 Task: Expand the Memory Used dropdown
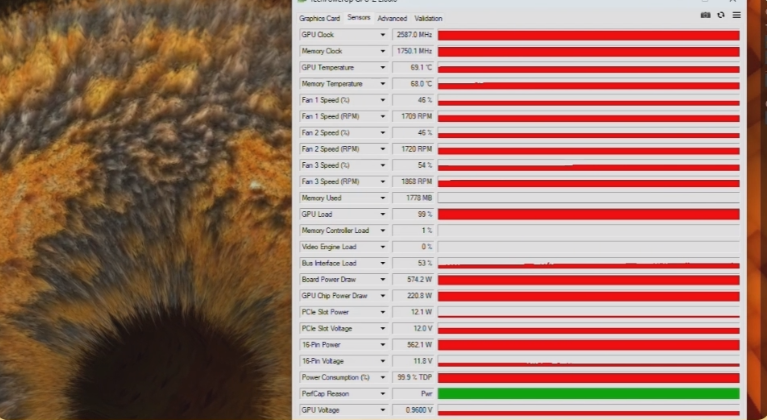383,198
